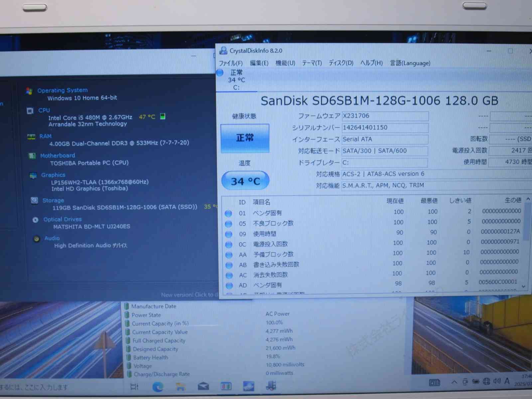Click the 現在値 column header
Screen dimensions: 532x399
(395, 201)
